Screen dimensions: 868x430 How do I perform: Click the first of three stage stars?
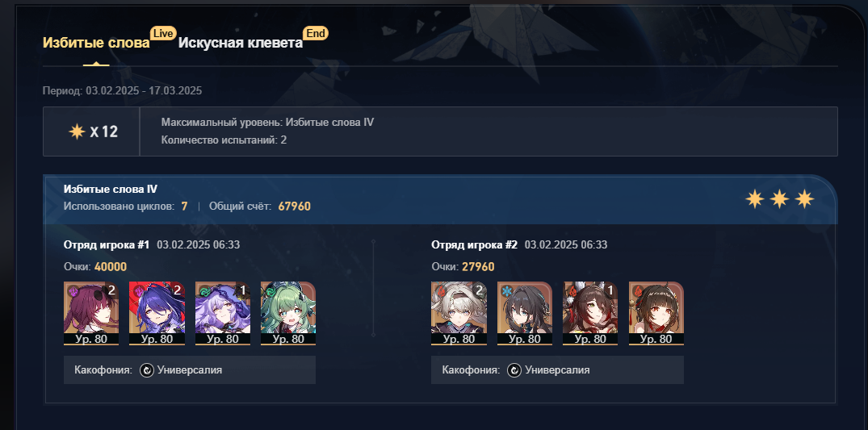754,198
